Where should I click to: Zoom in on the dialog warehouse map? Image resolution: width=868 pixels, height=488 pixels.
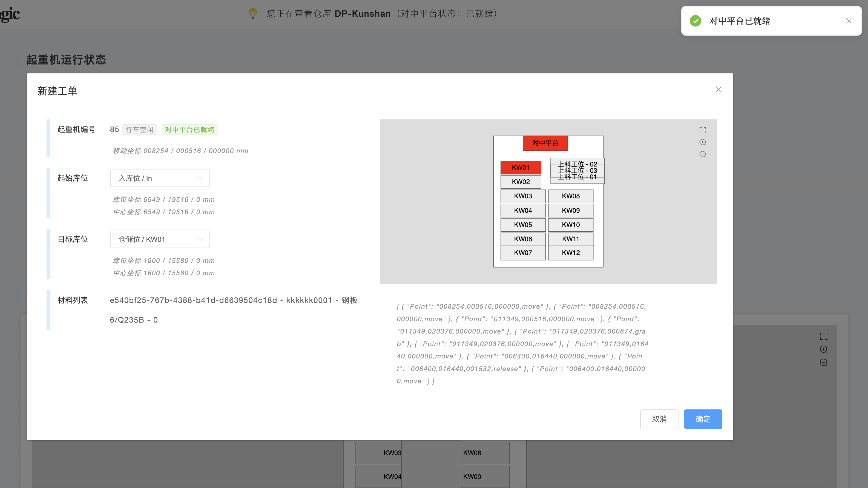click(x=703, y=142)
